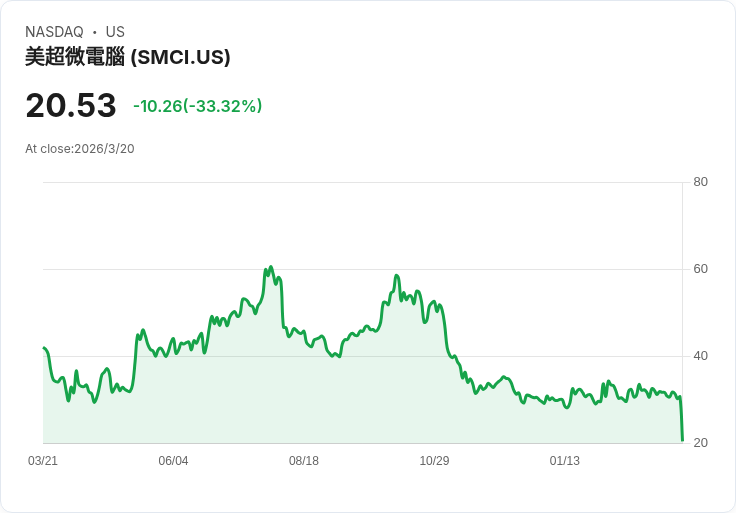Screen dimensions: 736x513
Task: Click the separator dot between NASDAQ and US
Action: 95,32
